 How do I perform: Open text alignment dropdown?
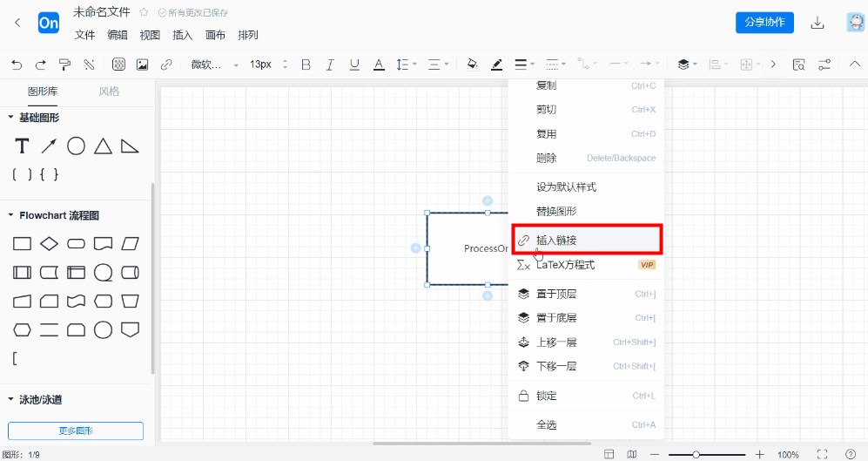(x=438, y=64)
